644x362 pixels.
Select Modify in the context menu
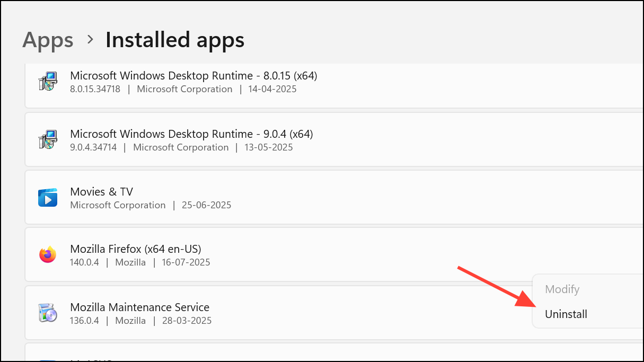point(562,289)
